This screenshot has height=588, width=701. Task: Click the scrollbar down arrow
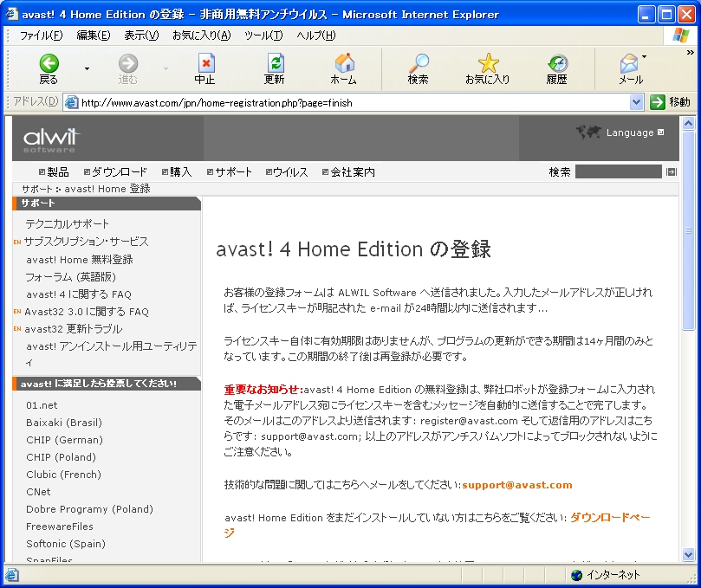pyautogui.click(x=689, y=554)
